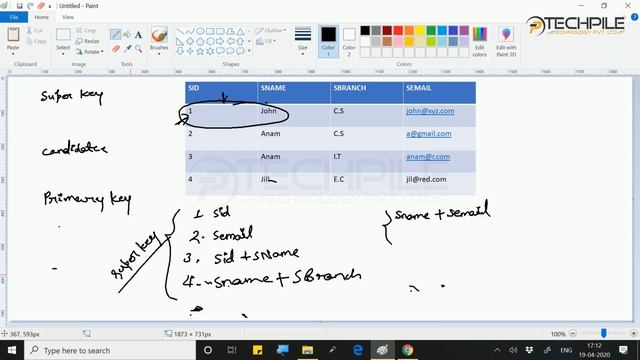
Task: Pick the red color swatch
Action: [x=398, y=31]
